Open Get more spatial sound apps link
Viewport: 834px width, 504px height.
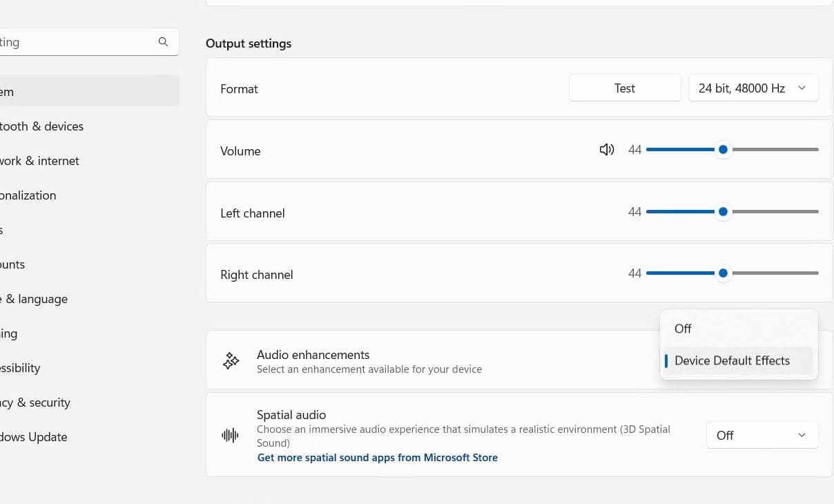(377, 457)
